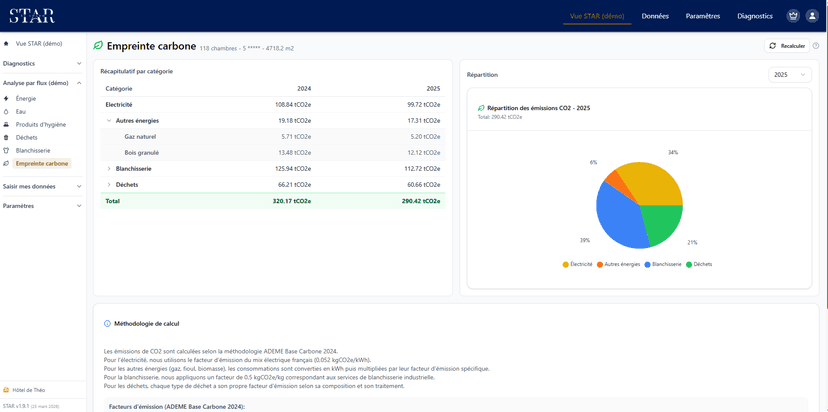Click the home icon beside Vue STAR (démo)

coord(6,43)
